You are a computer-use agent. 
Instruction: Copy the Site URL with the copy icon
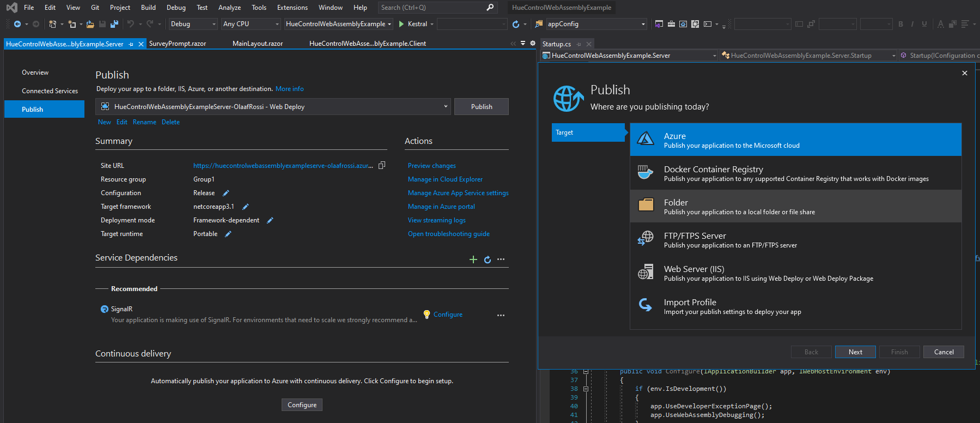click(x=382, y=165)
